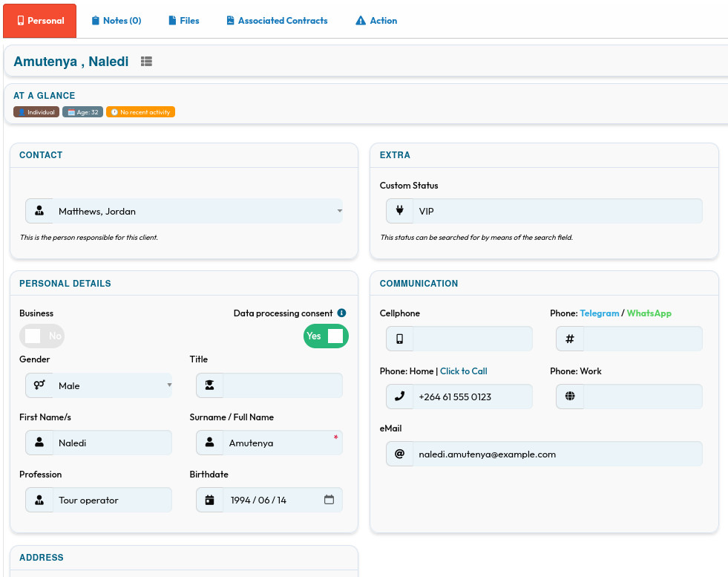Click the globe icon in Phone: Work
The image size is (728, 577).
click(570, 396)
